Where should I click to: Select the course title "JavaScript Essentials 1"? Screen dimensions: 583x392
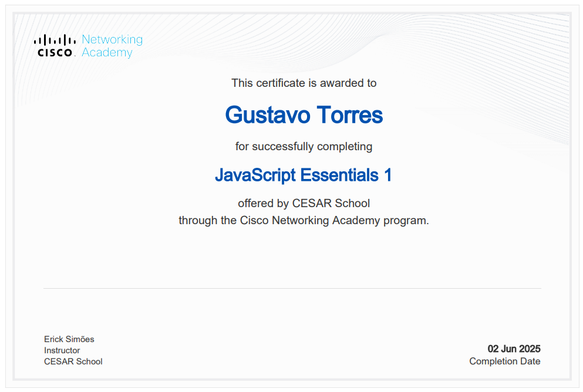click(304, 175)
